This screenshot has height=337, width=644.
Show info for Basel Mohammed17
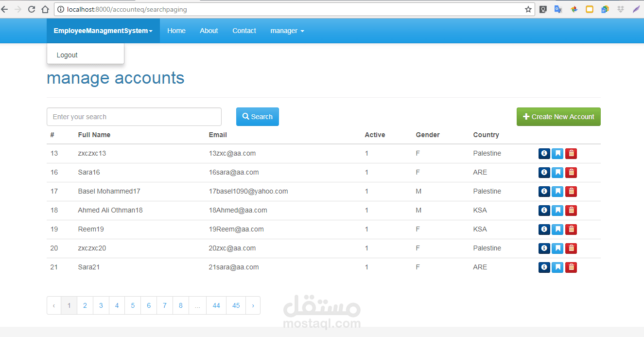(x=544, y=192)
